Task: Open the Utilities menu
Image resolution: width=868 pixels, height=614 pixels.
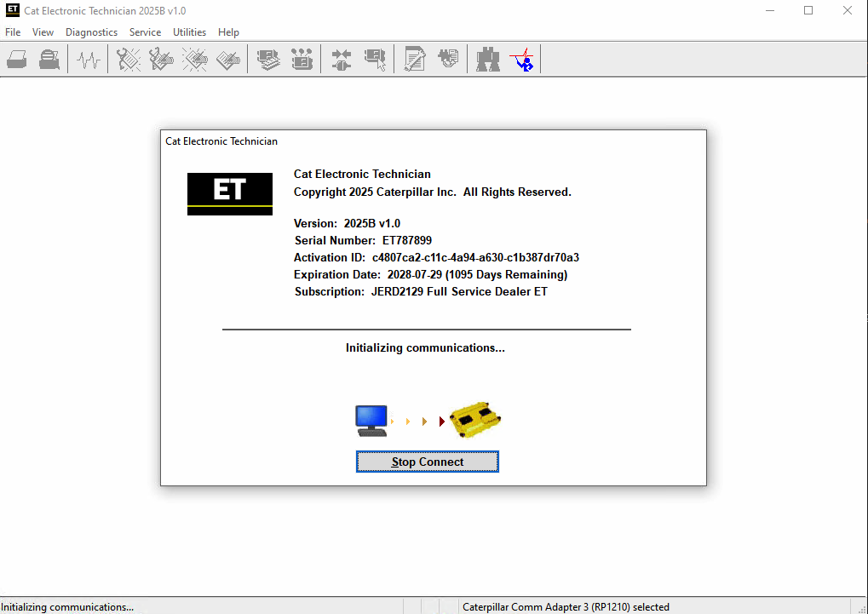Action: click(189, 32)
